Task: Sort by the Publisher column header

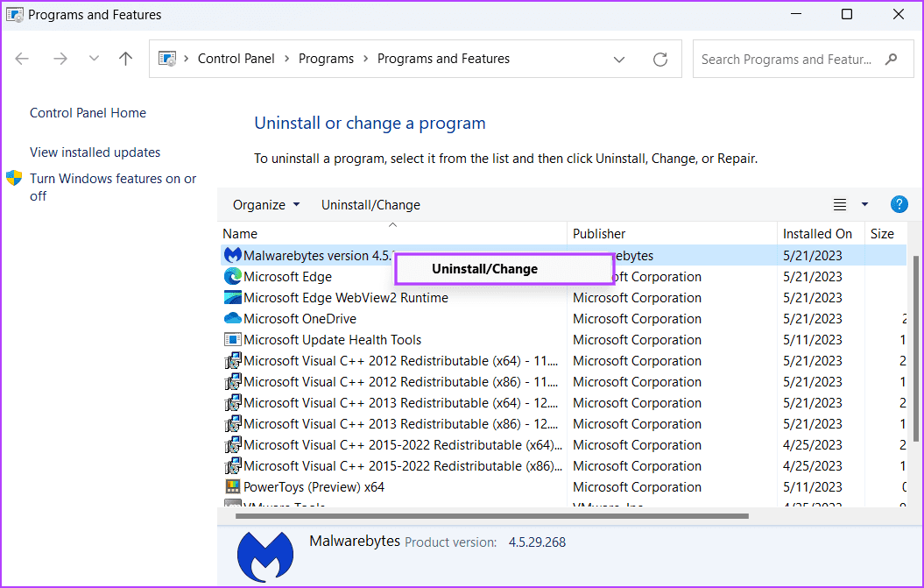Action: point(672,234)
